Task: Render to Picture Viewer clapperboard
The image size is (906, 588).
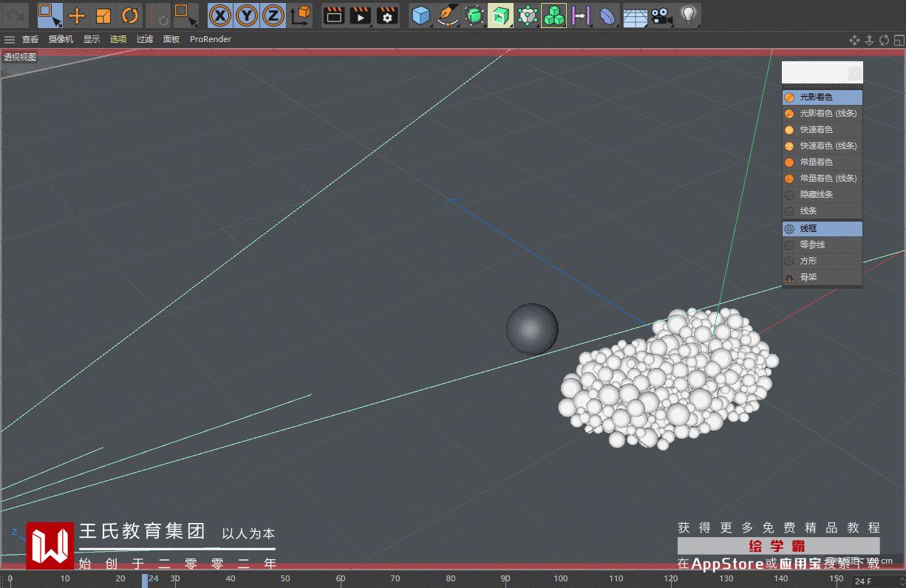Action: (x=361, y=16)
